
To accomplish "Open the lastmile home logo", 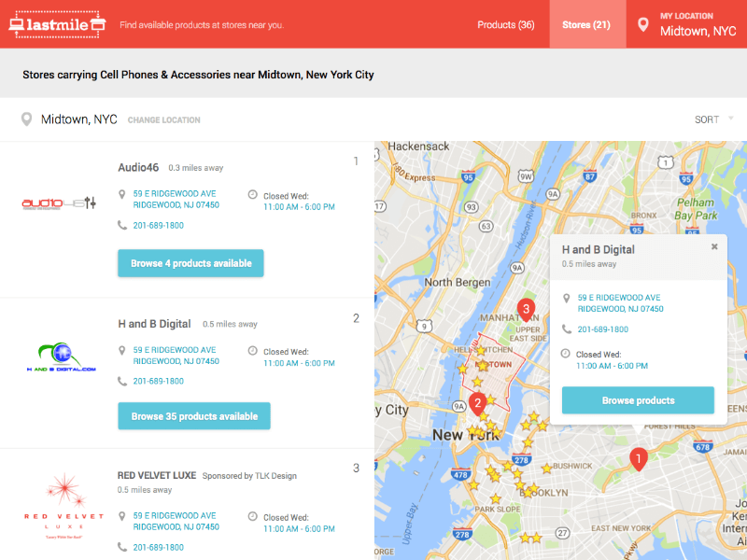I will 57,24.
